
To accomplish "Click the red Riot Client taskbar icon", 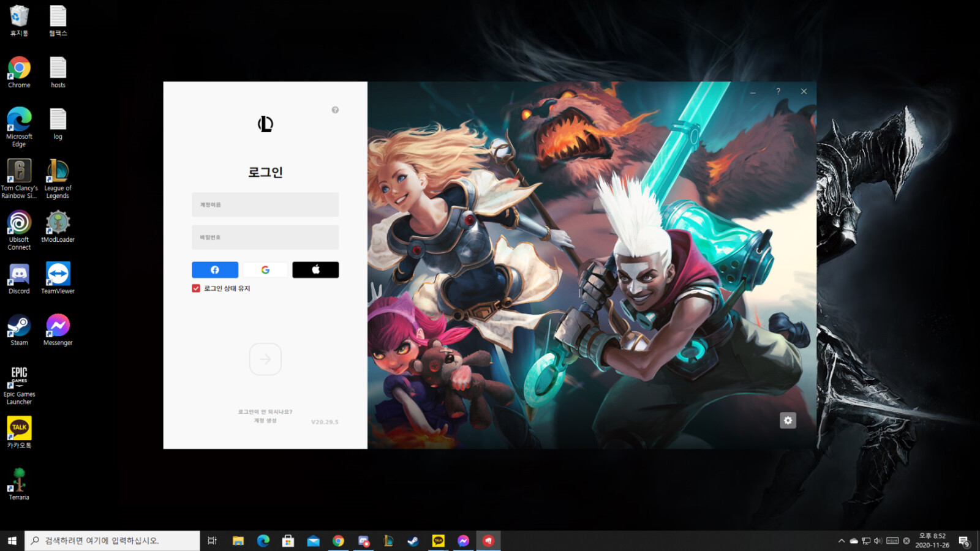I will coord(488,541).
